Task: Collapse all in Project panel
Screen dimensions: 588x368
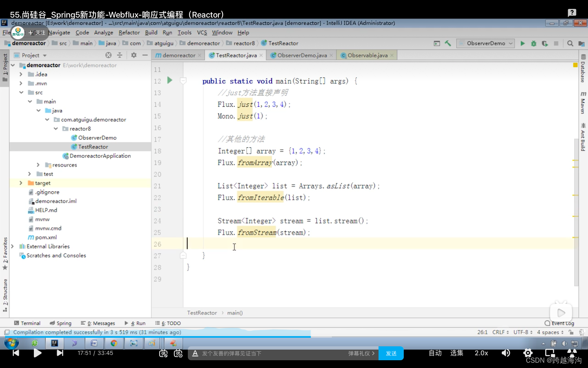Action: coord(120,55)
